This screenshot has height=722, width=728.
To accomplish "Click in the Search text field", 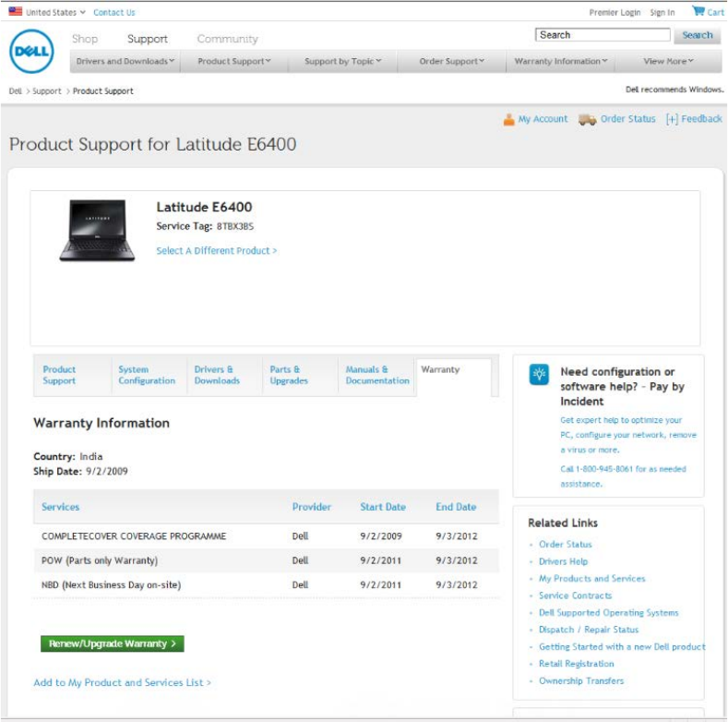I will pyautogui.click(x=603, y=35).
